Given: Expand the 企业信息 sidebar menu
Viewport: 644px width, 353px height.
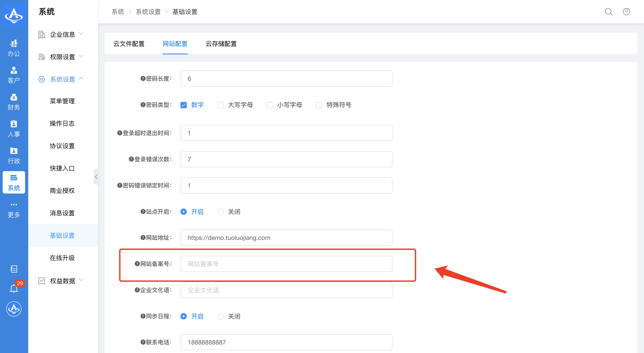Looking at the screenshot, I should (x=62, y=34).
